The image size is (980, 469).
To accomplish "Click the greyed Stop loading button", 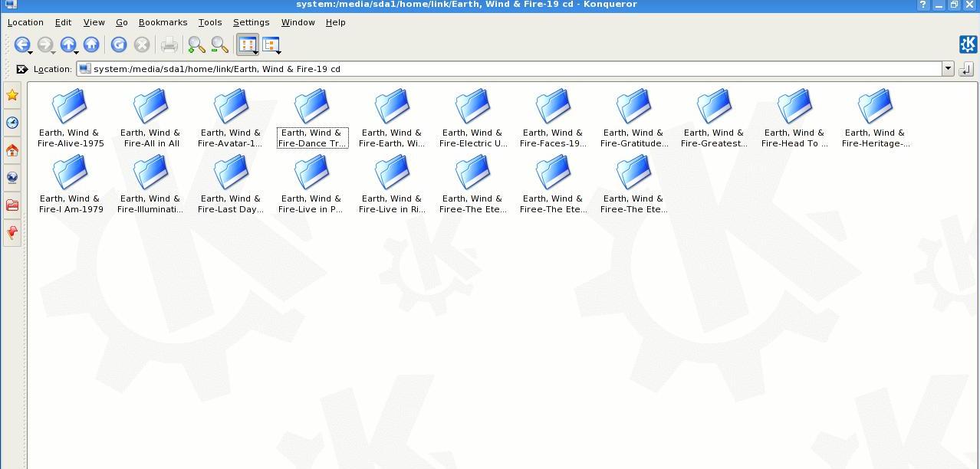I will click(x=142, y=44).
